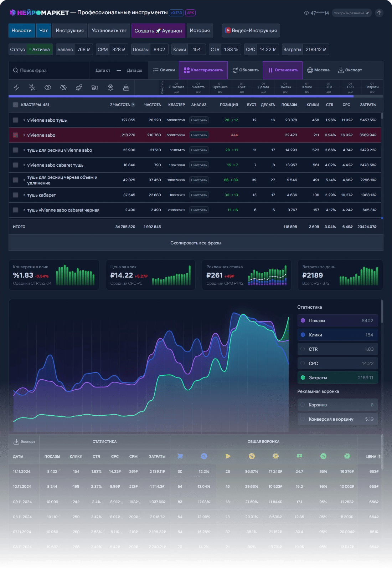
Task: Click the rocket boost icon
Action: click(x=79, y=87)
